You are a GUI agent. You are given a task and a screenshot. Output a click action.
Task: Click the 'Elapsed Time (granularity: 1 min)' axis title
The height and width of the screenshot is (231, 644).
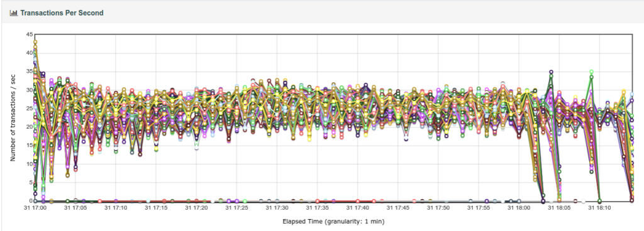click(x=333, y=222)
